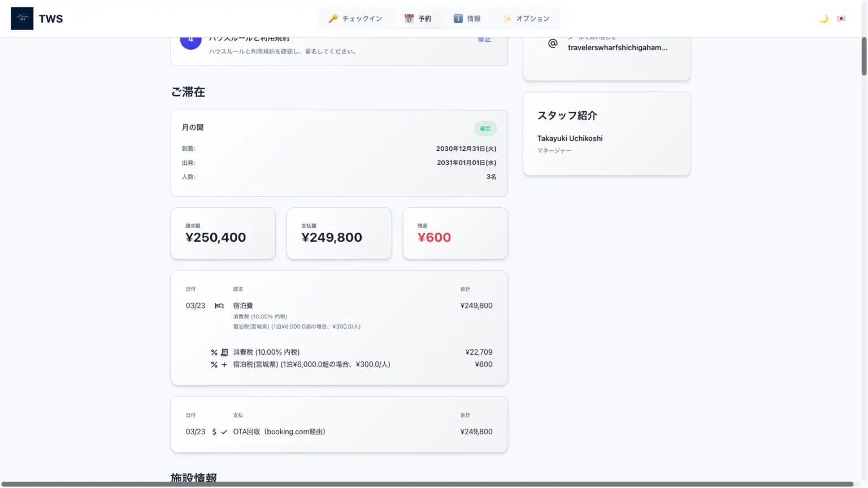Click the 修正 link for house rules
Viewport: 868px width, 488px height.
pyautogui.click(x=484, y=40)
